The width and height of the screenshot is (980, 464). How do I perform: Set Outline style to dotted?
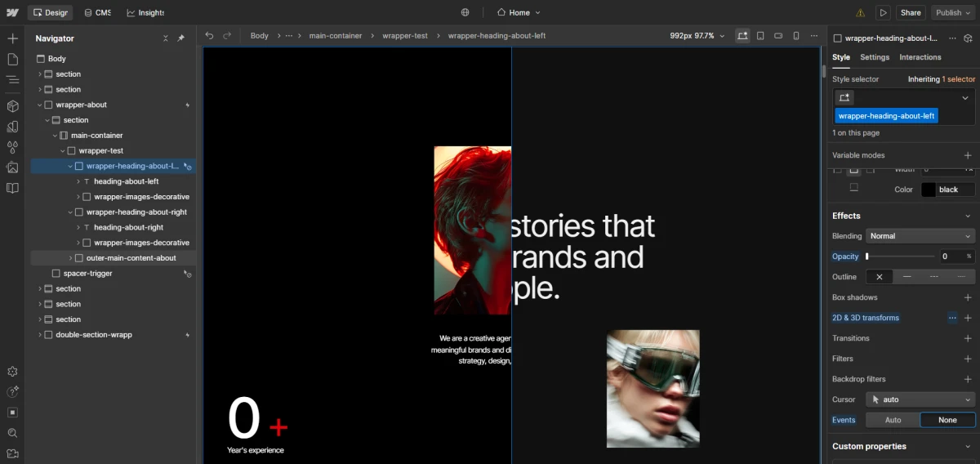961,277
